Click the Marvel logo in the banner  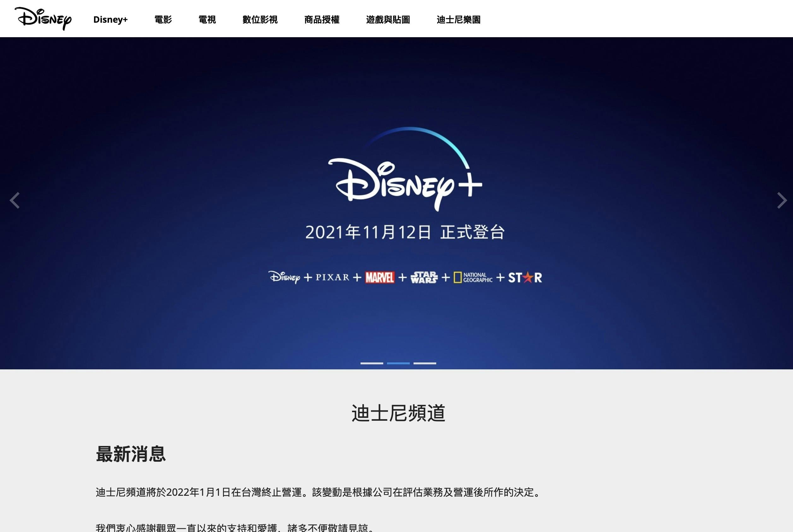380,278
